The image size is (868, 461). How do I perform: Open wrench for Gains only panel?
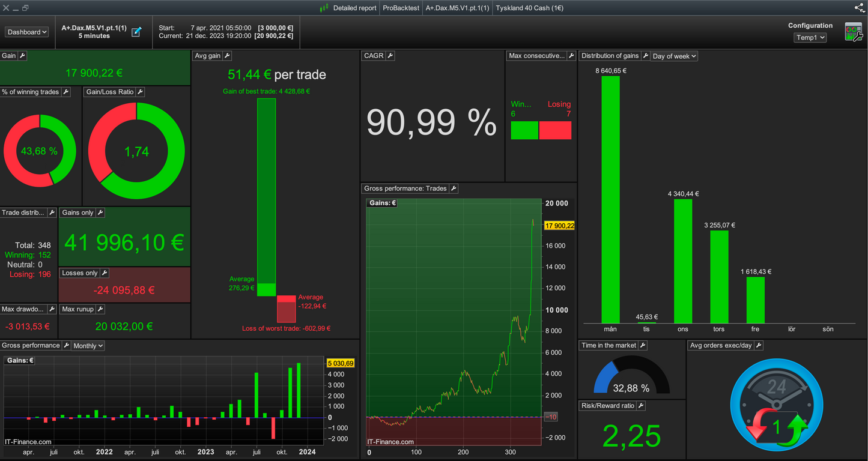coord(100,212)
